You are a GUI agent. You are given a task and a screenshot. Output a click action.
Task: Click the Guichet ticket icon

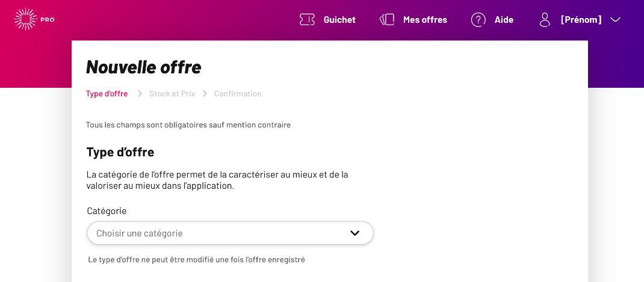tap(307, 20)
